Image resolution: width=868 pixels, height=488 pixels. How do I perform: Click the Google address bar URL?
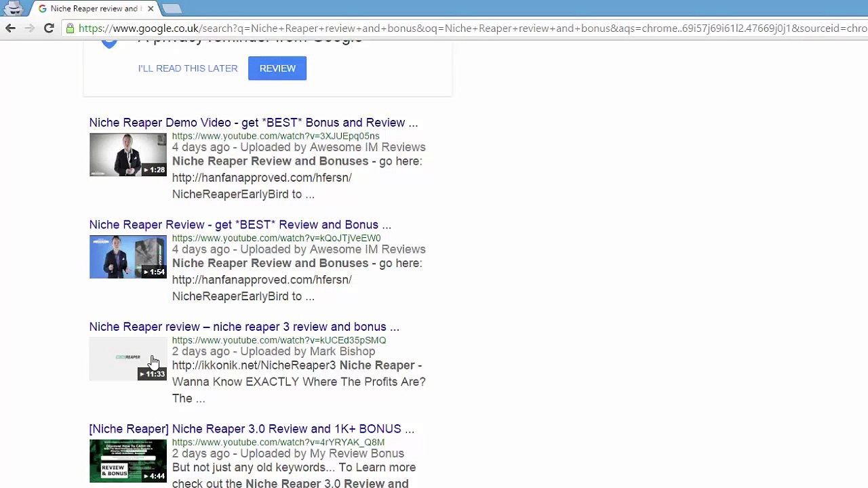click(x=473, y=28)
